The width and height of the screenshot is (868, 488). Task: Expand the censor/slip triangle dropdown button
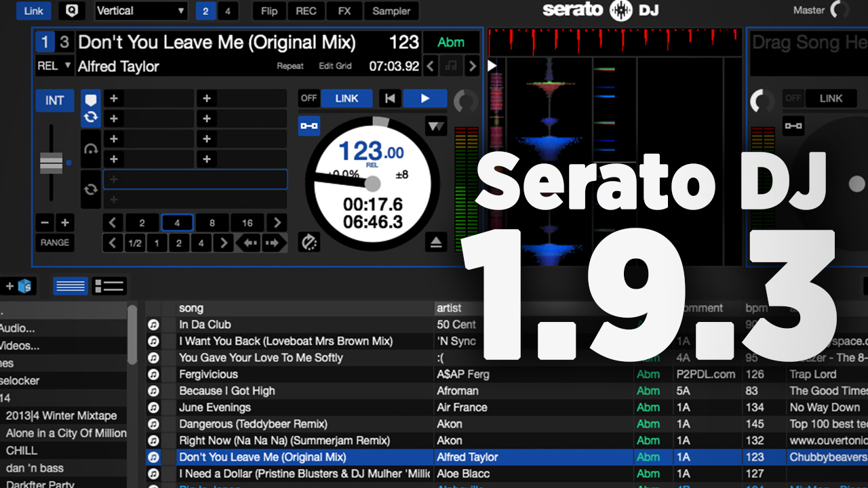tap(435, 126)
